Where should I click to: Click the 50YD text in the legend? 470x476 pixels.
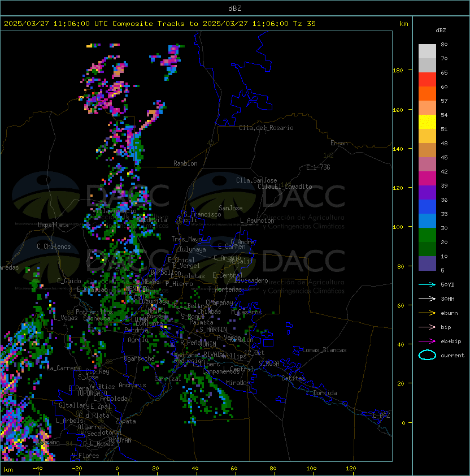447,284
